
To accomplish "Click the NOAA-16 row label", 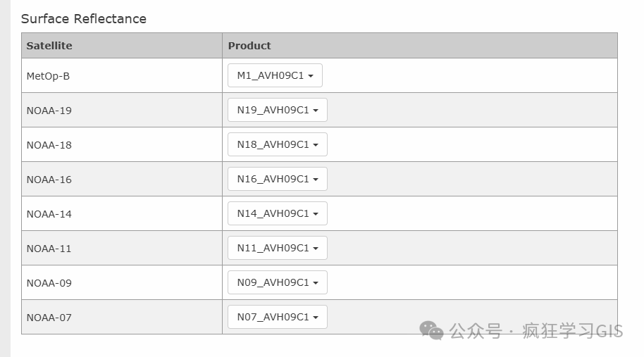I will click(49, 180).
